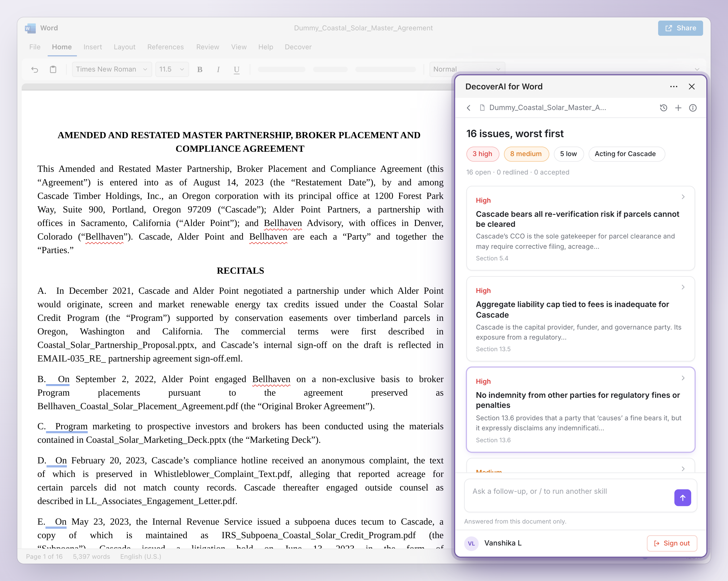Click the 5,397 words count
728x581 pixels.
tap(92, 556)
